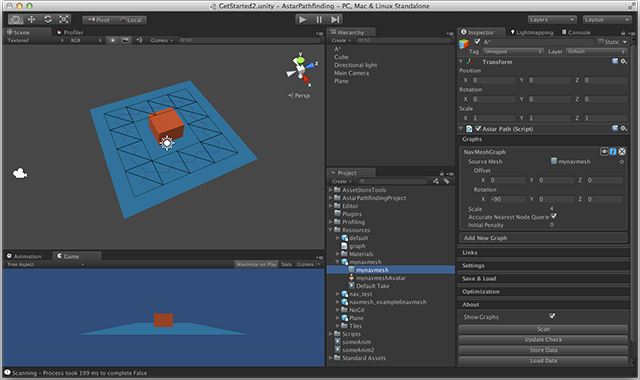Toggle Accurate Nearest Node Queries checkbox

[554, 216]
